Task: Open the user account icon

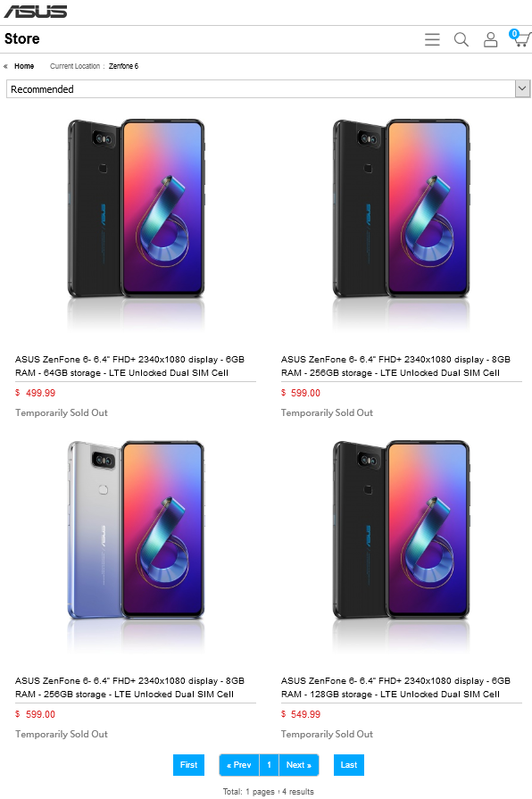Action: [490, 39]
